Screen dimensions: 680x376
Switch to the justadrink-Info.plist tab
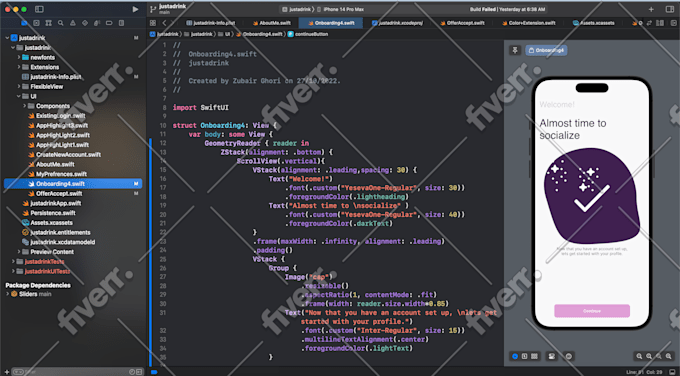[211, 23]
